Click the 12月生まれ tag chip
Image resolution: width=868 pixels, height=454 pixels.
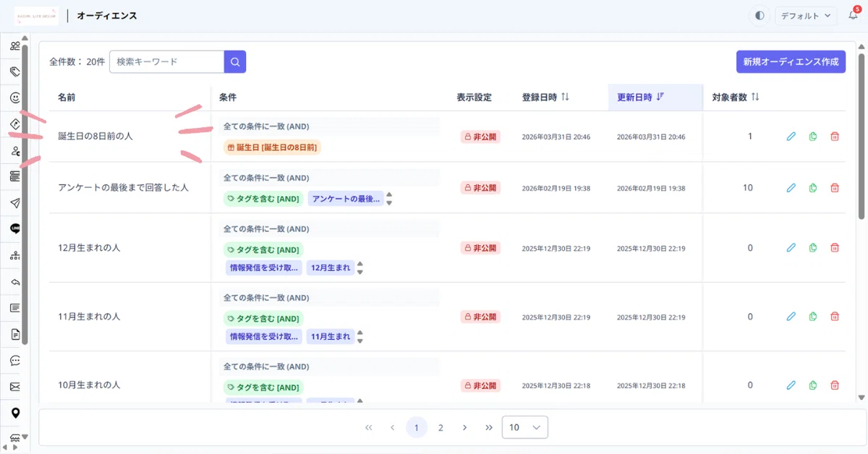[330, 267]
